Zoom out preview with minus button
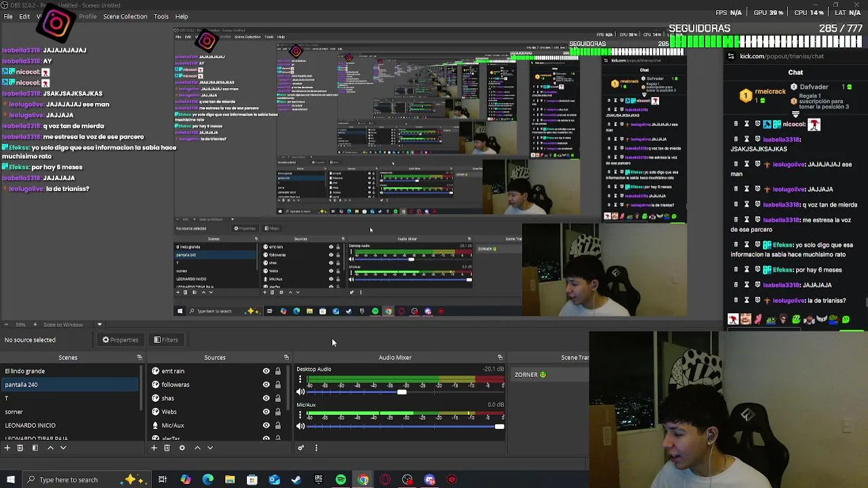Screen dimensions: 868x488 tap(5, 325)
